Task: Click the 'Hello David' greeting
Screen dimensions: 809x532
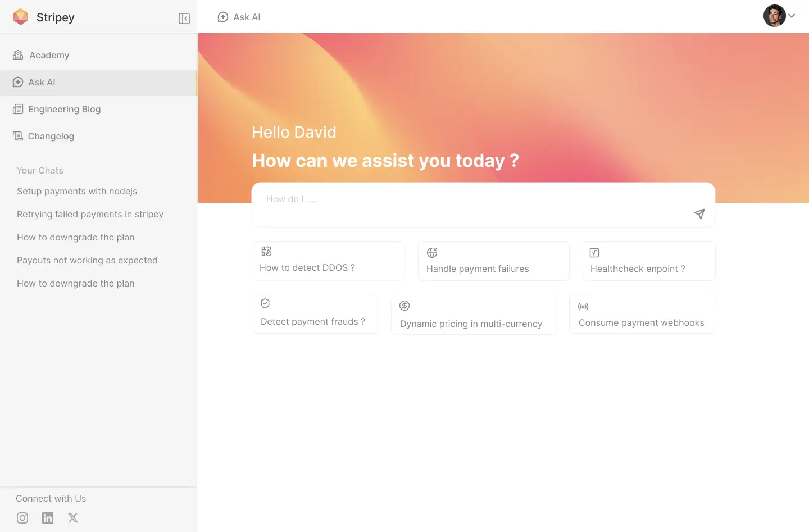Action: [x=294, y=132]
